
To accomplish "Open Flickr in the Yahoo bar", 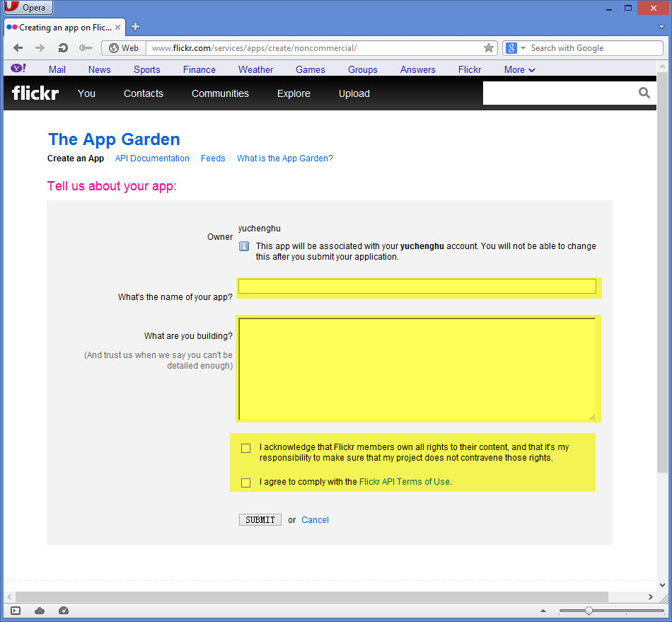I will click(x=470, y=69).
